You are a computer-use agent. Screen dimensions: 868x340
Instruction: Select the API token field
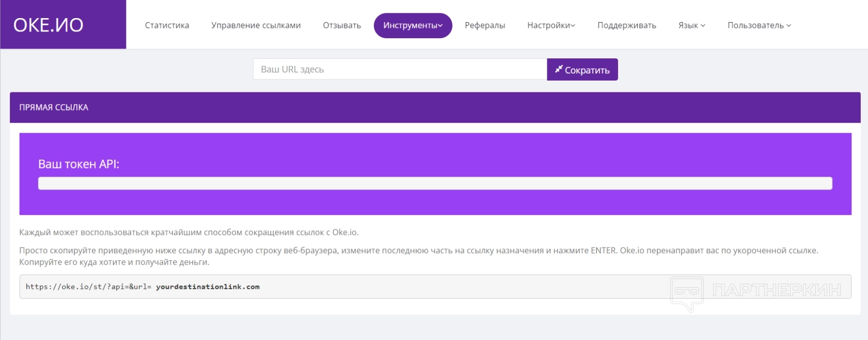tap(435, 183)
